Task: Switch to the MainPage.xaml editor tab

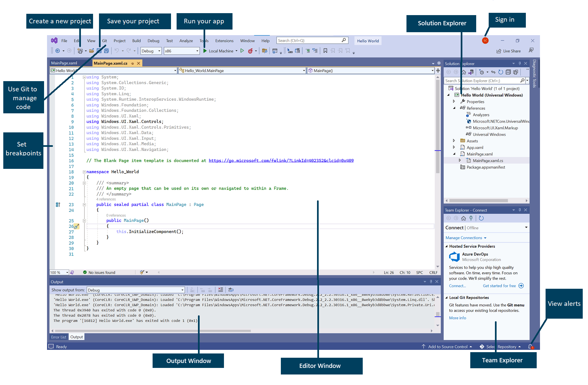Action: coord(64,63)
